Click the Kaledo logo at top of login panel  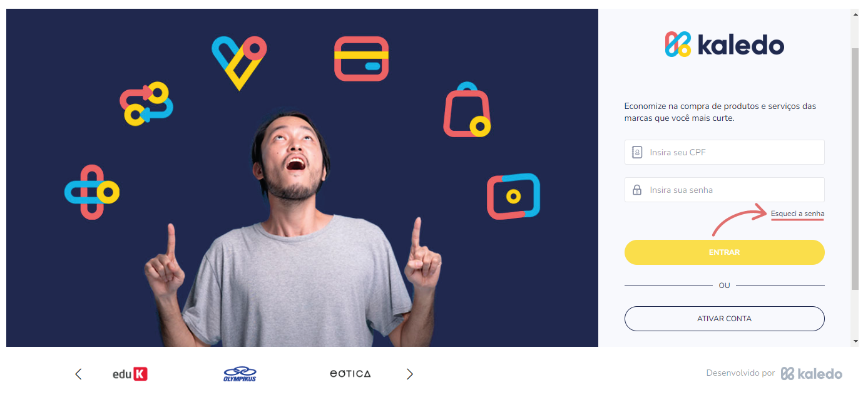(724, 44)
